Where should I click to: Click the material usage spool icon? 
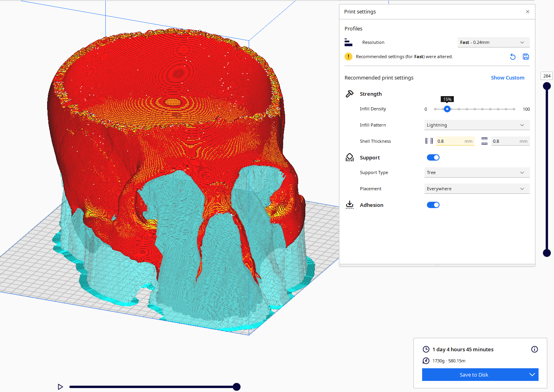point(426,360)
